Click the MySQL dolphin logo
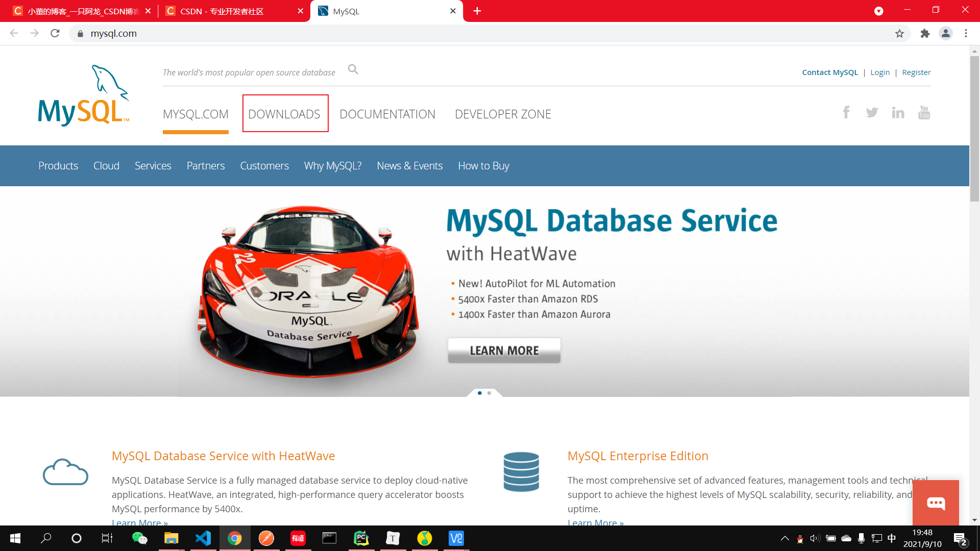 coord(84,95)
